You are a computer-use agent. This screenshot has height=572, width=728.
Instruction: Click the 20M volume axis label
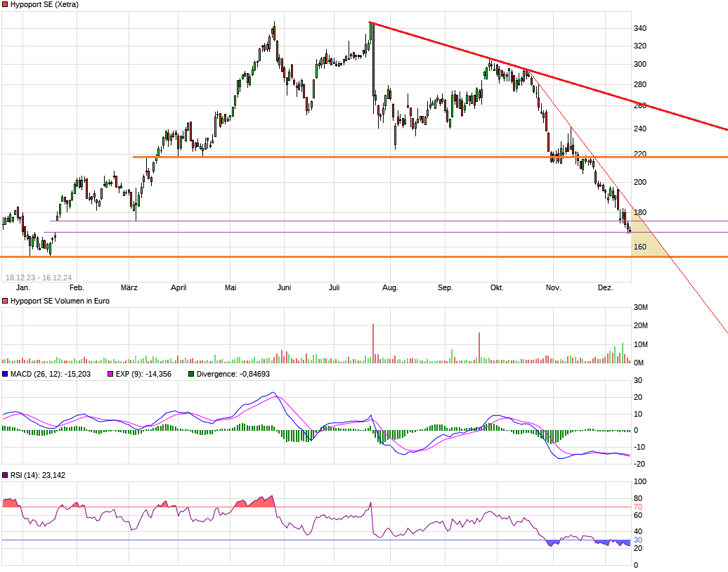641,325
